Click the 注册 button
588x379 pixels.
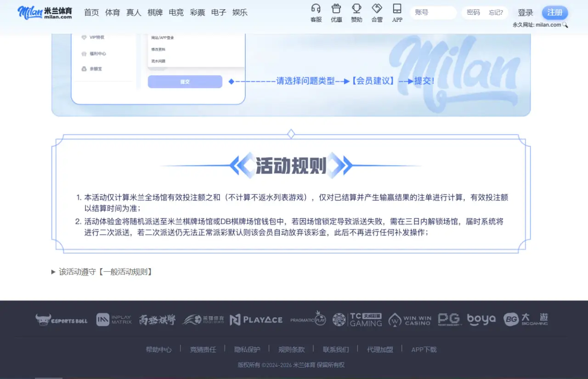click(555, 12)
